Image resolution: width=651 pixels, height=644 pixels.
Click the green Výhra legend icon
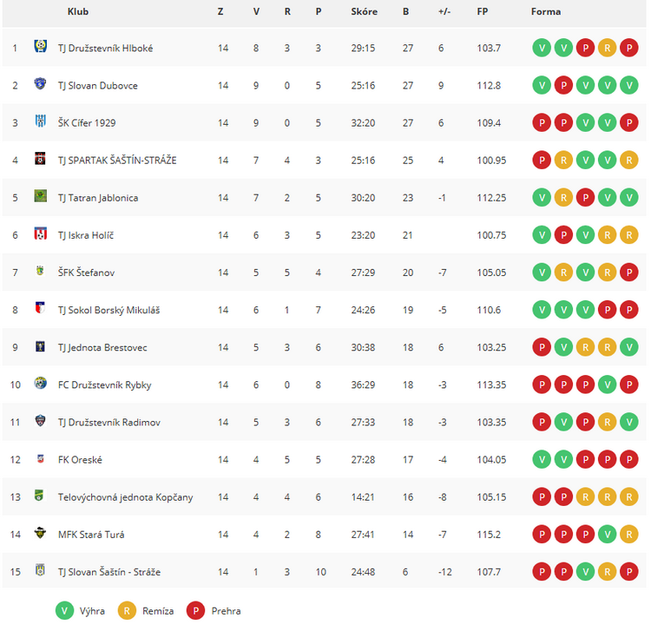point(65,610)
